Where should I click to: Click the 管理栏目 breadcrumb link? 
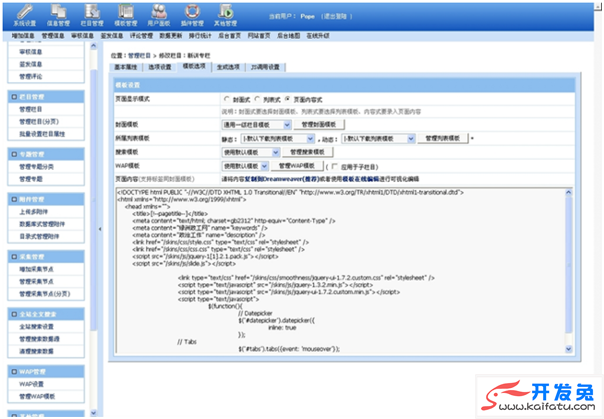point(139,55)
